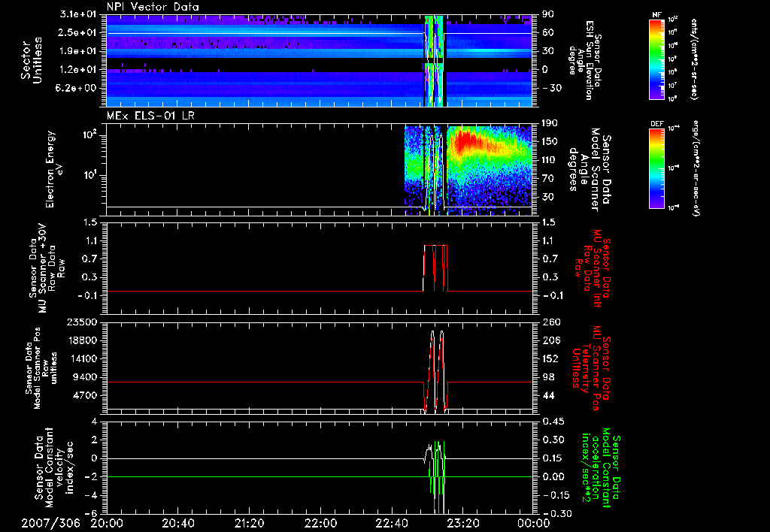Select the "NPI Vector Data" panel title

[x=153, y=7]
